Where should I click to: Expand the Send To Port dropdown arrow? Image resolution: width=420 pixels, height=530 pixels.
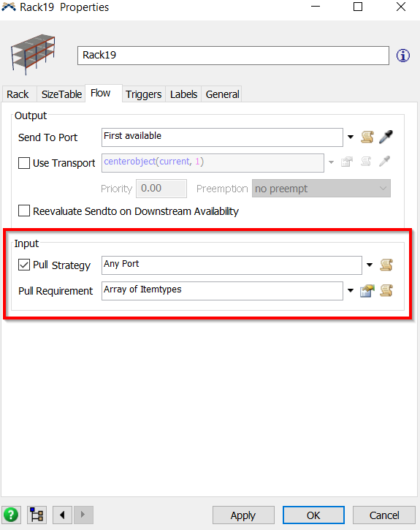click(351, 137)
